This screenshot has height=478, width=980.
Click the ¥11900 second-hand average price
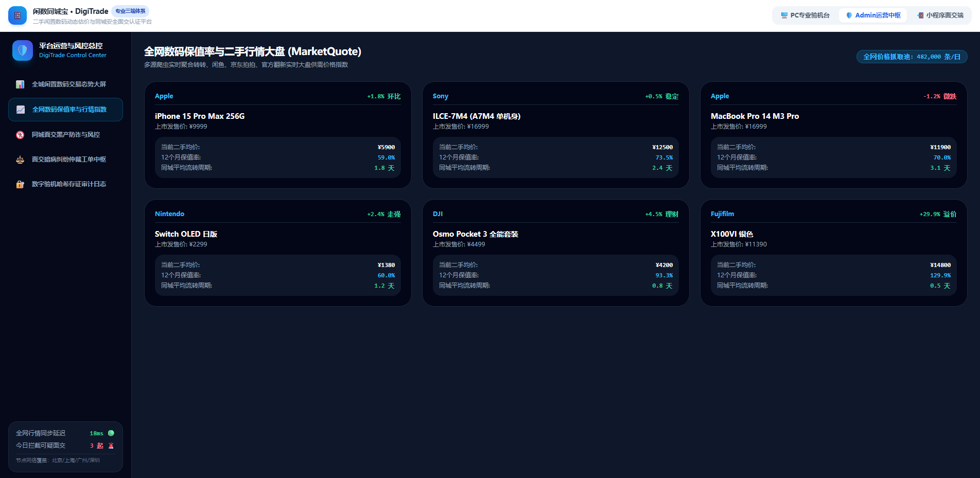pos(940,147)
